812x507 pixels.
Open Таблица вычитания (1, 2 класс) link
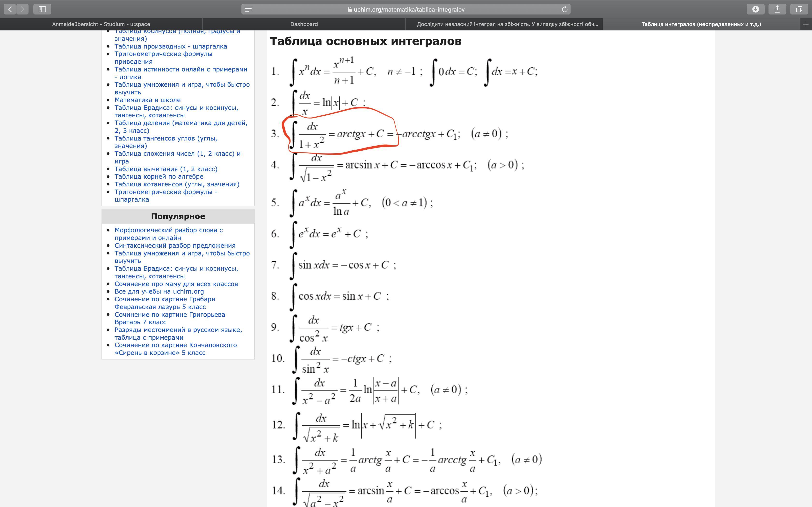[166, 169]
